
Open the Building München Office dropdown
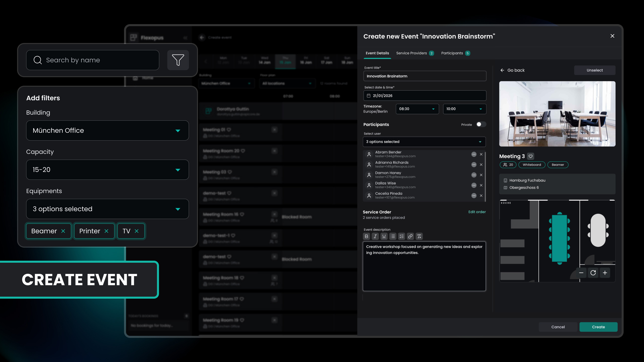[107, 130]
